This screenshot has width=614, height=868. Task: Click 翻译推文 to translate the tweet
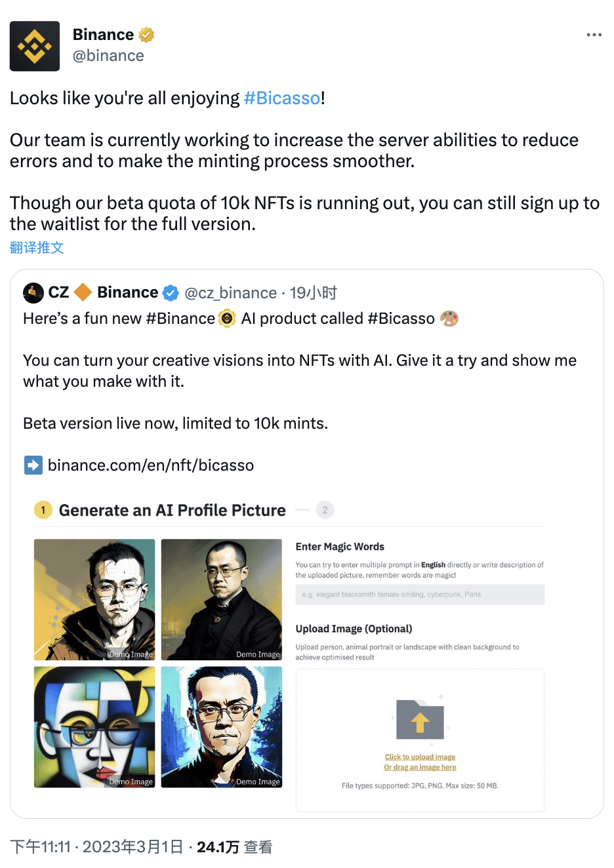coord(37,247)
